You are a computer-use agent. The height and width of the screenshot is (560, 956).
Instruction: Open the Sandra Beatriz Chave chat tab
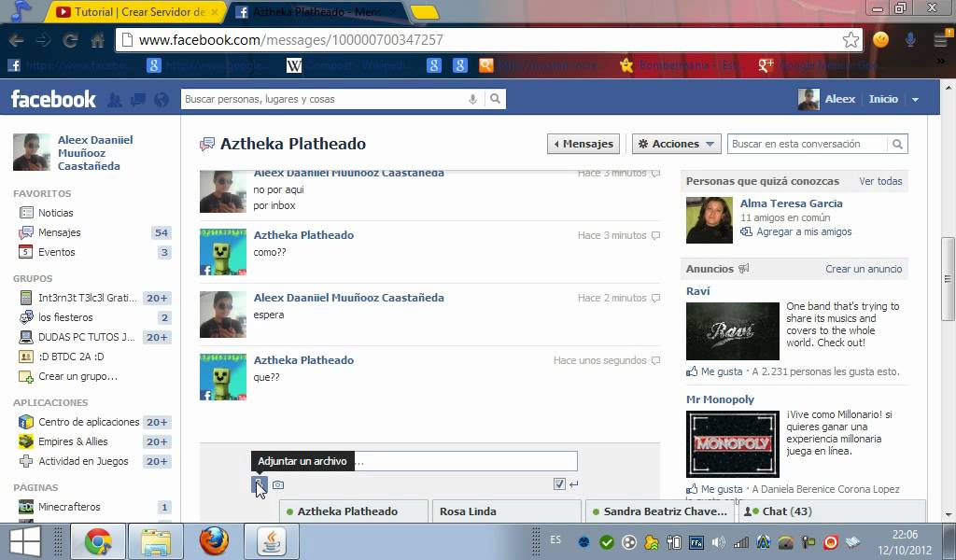tap(660, 511)
